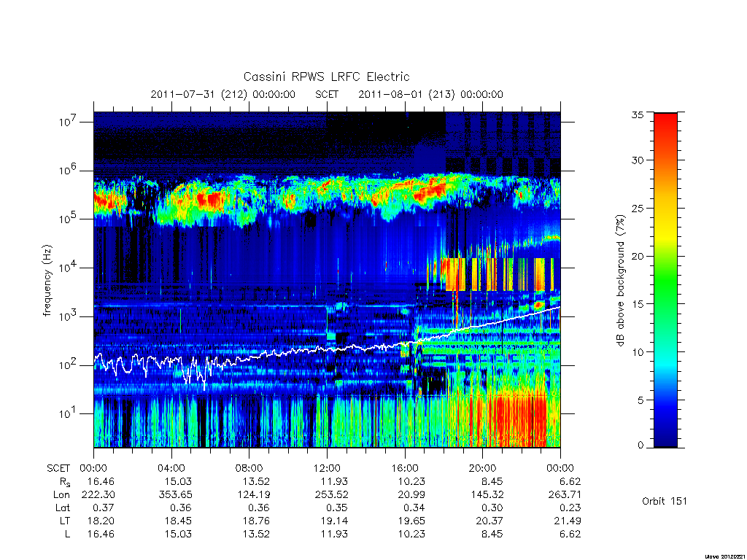Image resolution: width=747 pixels, height=560 pixels.
Task: Click the 'Cassini RPWS LRFC Electric' plot title
Action: click(326, 77)
